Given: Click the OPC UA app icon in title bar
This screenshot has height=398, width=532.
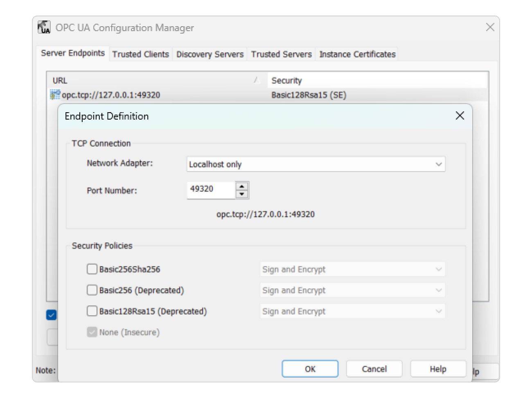Looking at the screenshot, I should pos(44,27).
